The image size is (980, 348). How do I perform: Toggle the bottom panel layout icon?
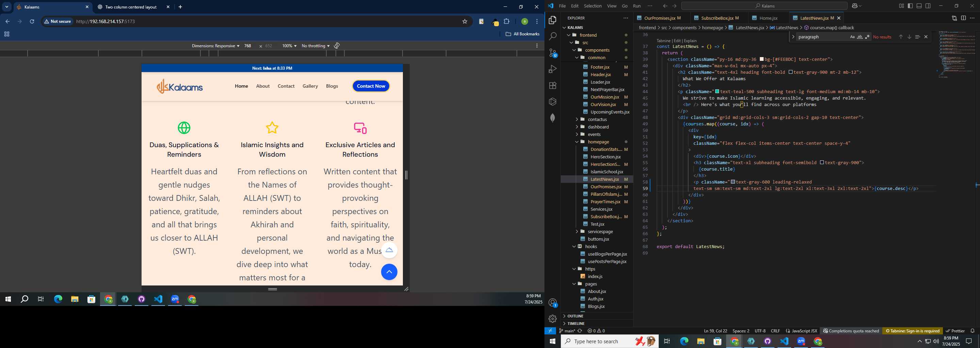click(919, 6)
